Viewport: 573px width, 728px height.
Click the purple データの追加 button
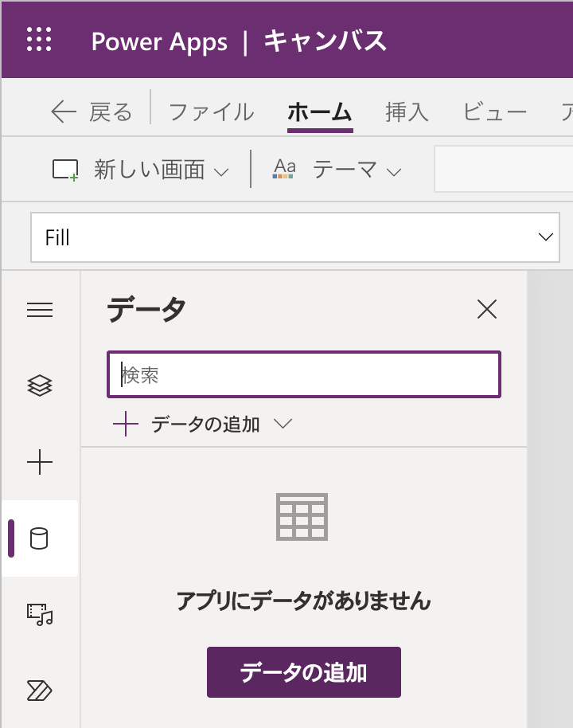303,672
